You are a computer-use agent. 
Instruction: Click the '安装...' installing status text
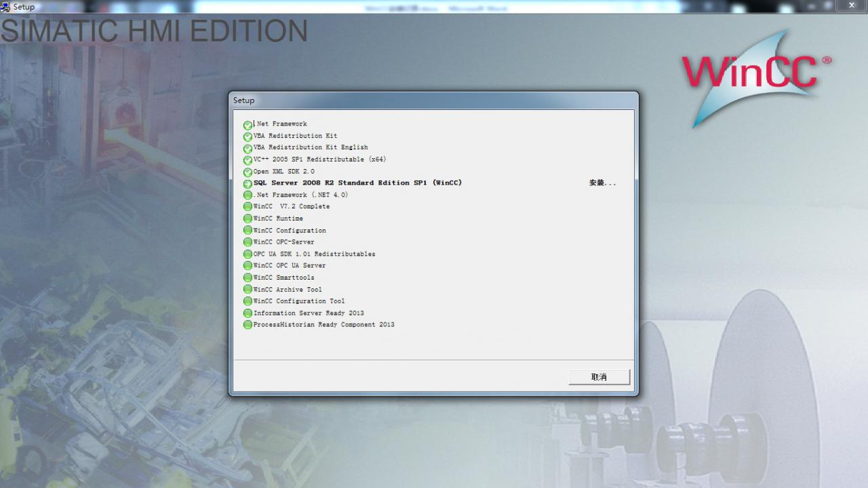pyautogui.click(x=603, y=183)
